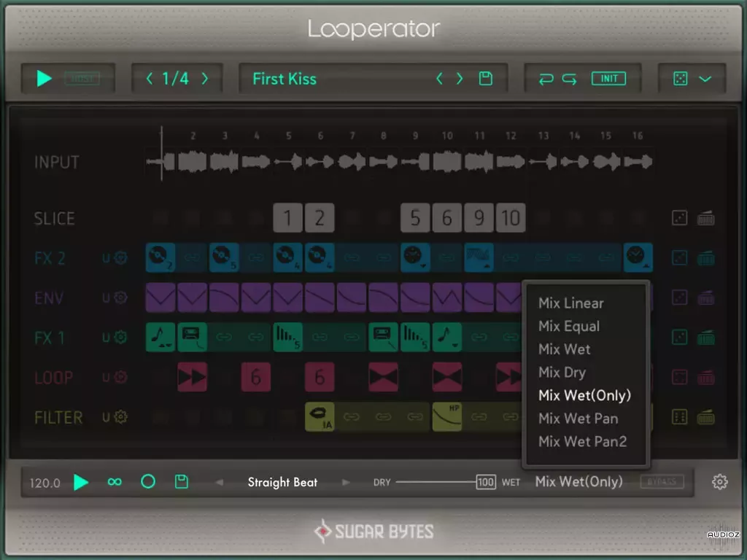The width and height of the screenshot is (747, 560).
Task: Click the INIT button
Action: click(x=608, y=79)
